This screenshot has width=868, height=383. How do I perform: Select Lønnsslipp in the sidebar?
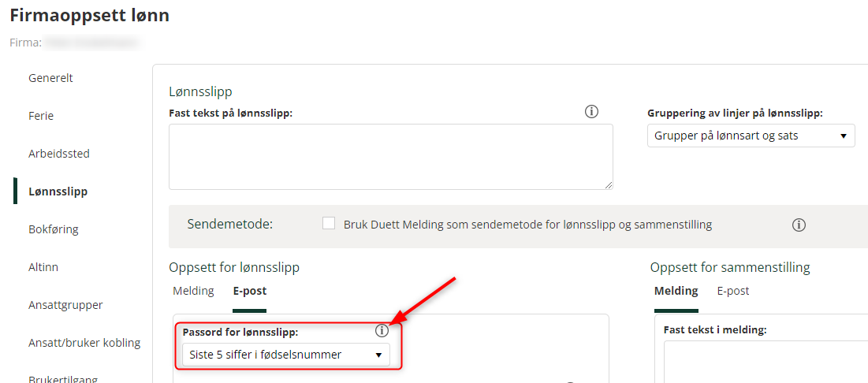[58, 191]
